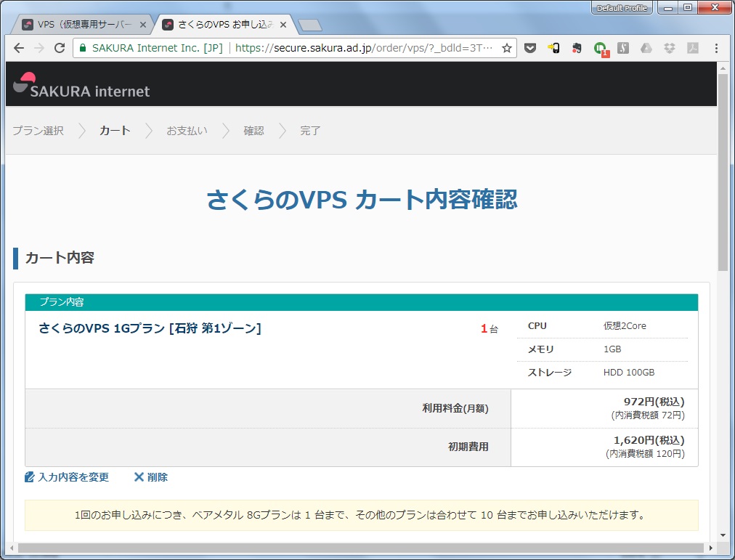Click the メモリ label

click(x=541, y=349)
